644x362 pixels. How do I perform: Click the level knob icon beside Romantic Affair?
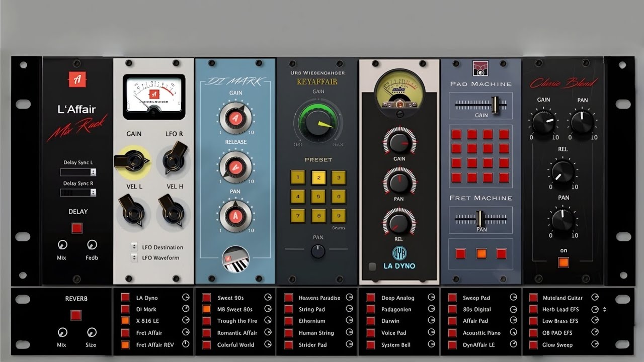coord(268,332)
